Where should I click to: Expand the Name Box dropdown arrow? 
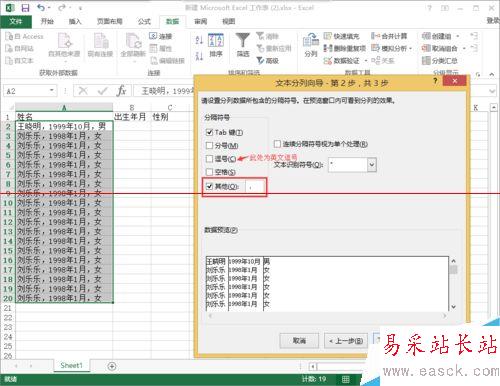[x=52, y=90]
